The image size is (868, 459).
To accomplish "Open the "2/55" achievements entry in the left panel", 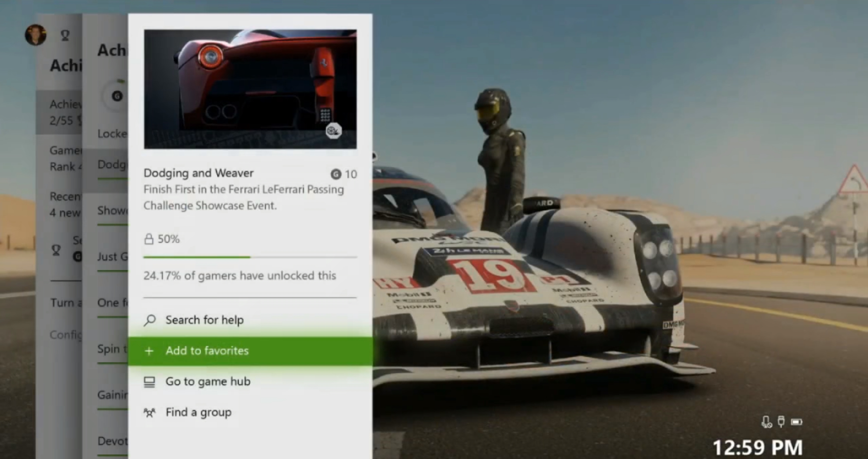I will coord(59,112).
